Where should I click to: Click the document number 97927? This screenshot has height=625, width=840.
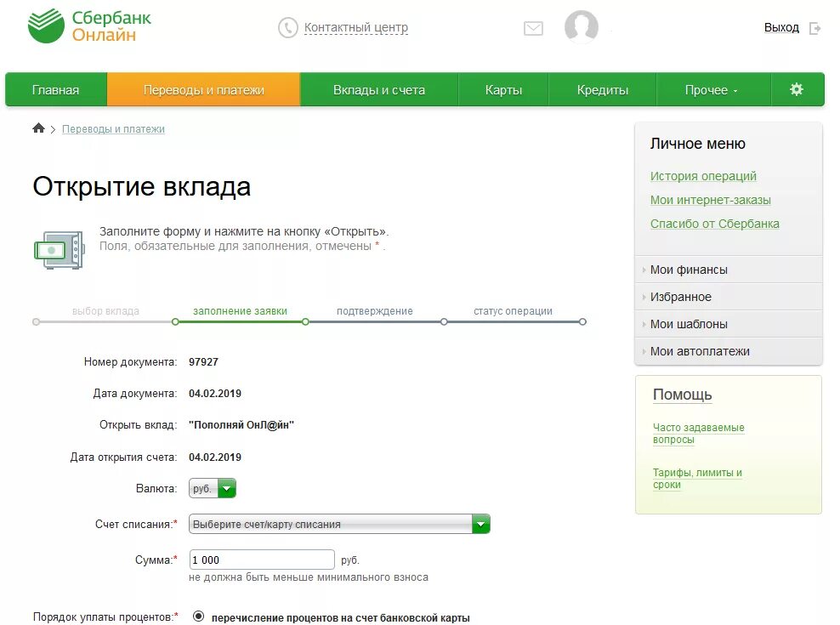tap(203, 361)
